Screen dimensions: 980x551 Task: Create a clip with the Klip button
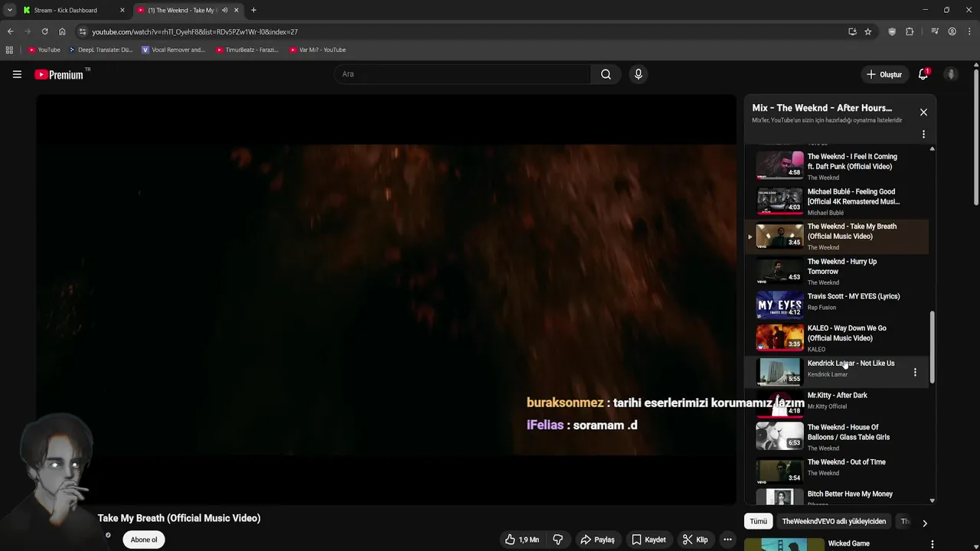695,540
